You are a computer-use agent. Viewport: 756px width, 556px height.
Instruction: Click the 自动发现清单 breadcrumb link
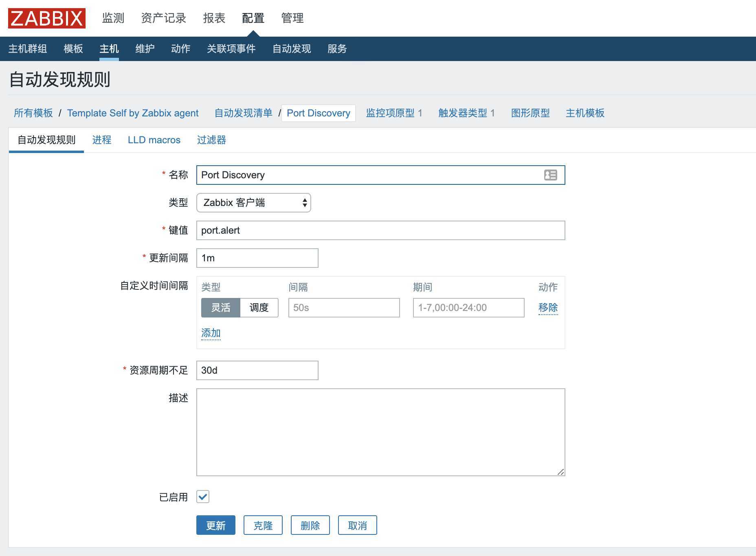click(244, 113)
